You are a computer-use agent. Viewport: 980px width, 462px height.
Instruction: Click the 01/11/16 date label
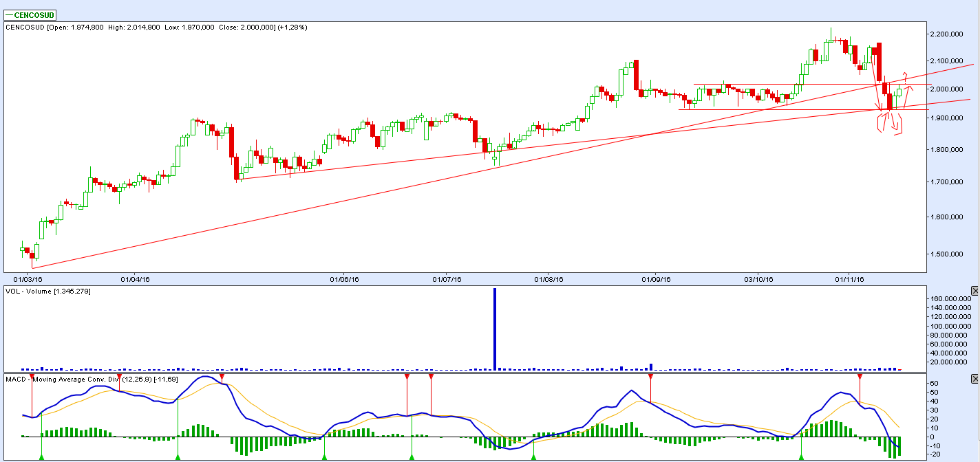coord(849,279)
